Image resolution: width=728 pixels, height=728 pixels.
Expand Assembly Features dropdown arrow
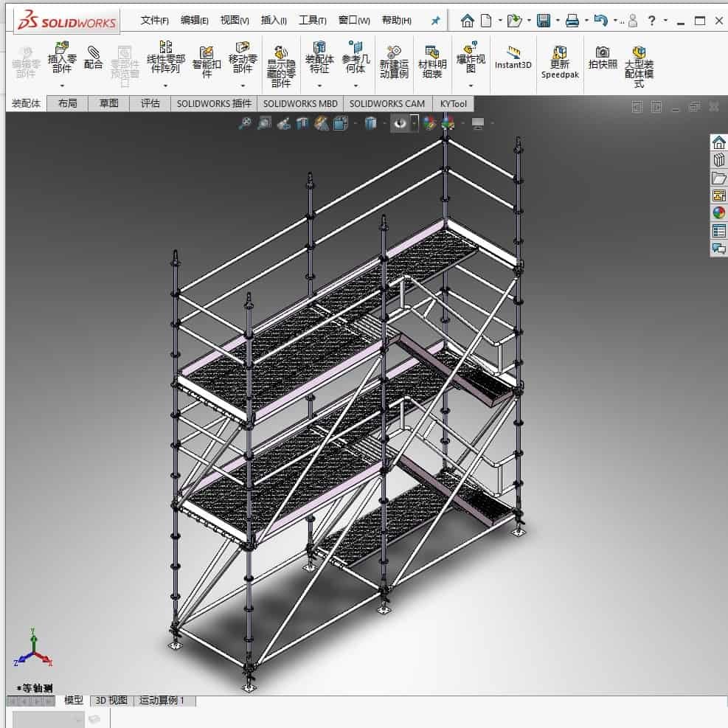(319, 86)
